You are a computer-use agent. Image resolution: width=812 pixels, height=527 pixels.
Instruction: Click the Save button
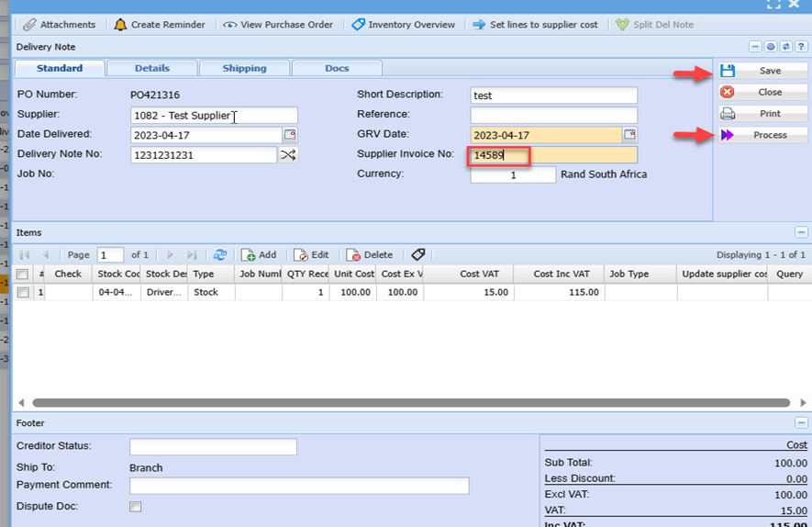[762, 71]
